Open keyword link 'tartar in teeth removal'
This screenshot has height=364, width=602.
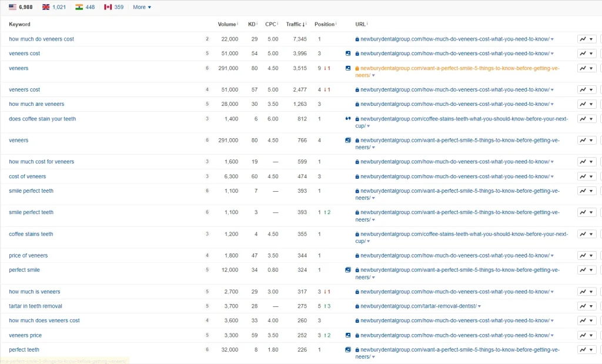pos(35,306)
